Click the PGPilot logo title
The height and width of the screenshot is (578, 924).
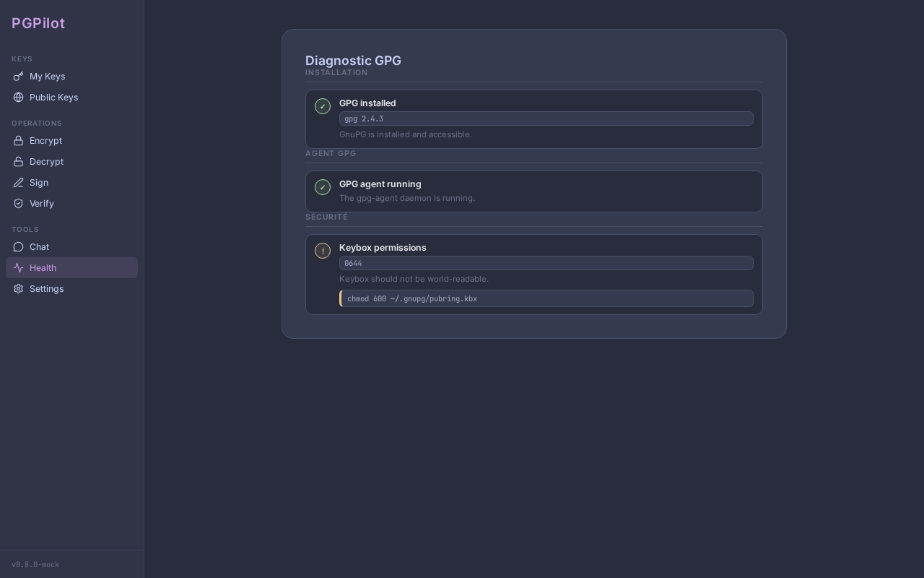[x=38, y=23]
